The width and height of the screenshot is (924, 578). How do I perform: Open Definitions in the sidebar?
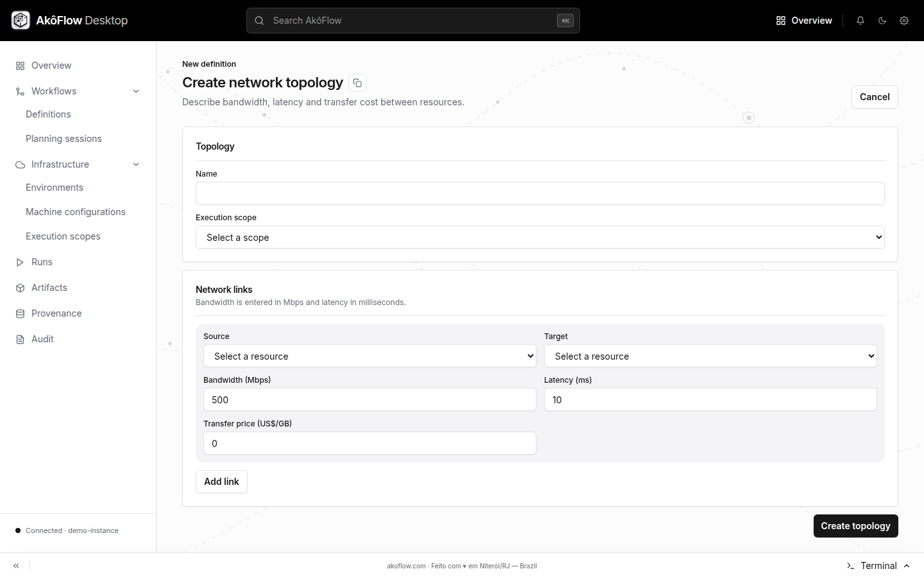(x=48, y=114)
